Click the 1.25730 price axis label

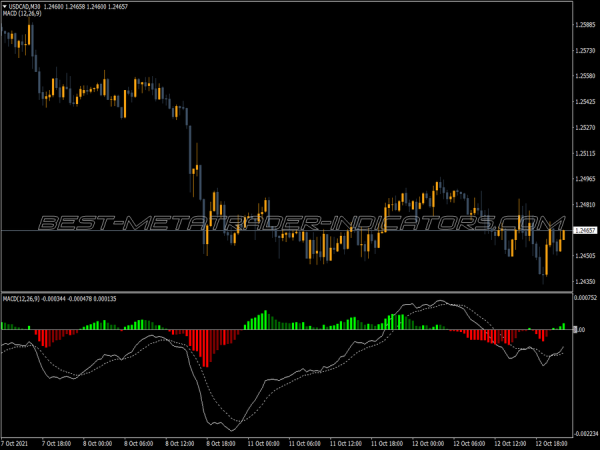point(585,51)
